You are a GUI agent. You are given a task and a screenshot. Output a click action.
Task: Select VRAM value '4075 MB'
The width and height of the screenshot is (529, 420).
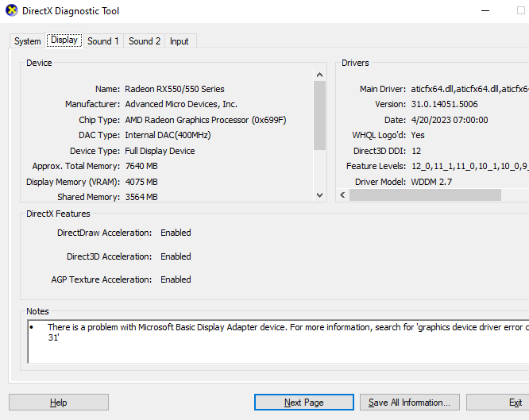[141, 182]
